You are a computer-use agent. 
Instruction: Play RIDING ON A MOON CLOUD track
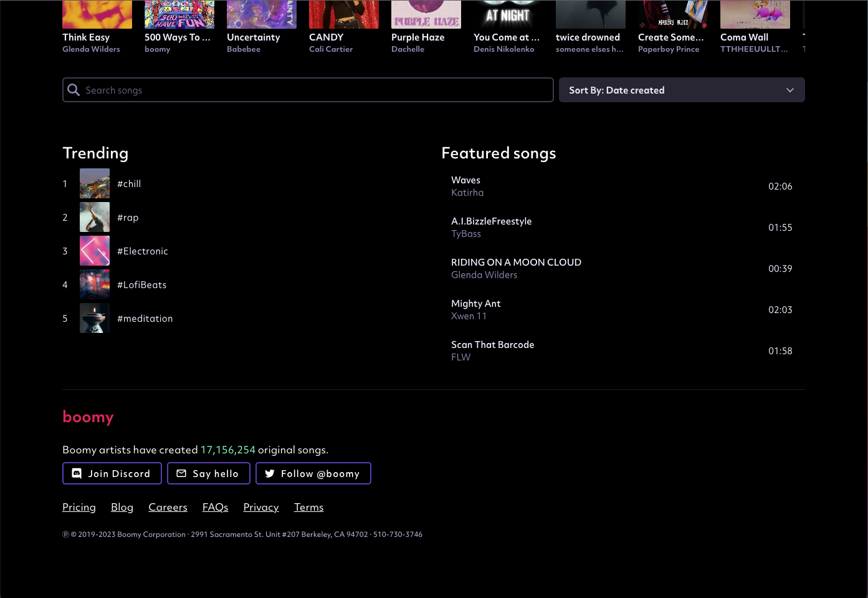516,263
